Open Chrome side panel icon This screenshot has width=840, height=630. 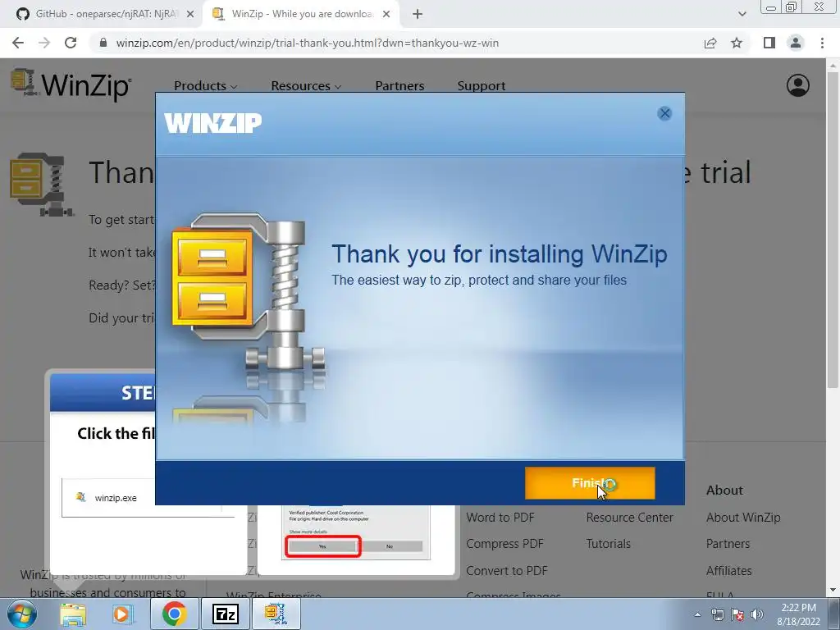769,43
